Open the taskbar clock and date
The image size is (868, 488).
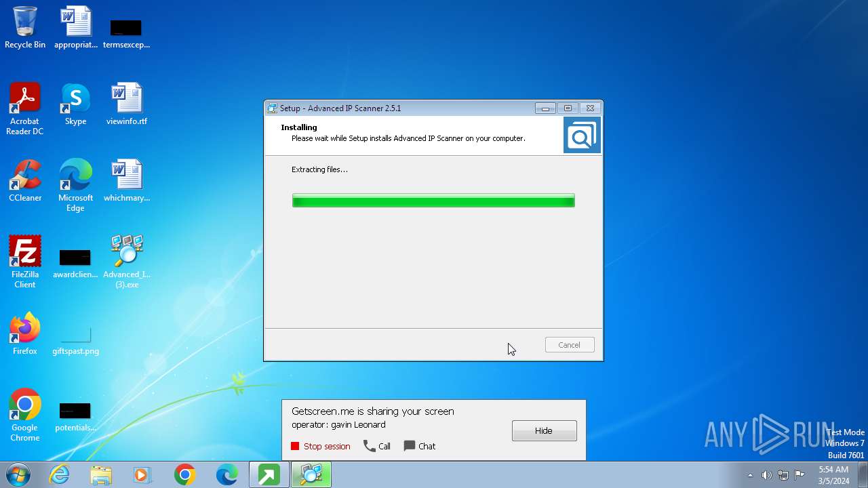coord(833,475)
